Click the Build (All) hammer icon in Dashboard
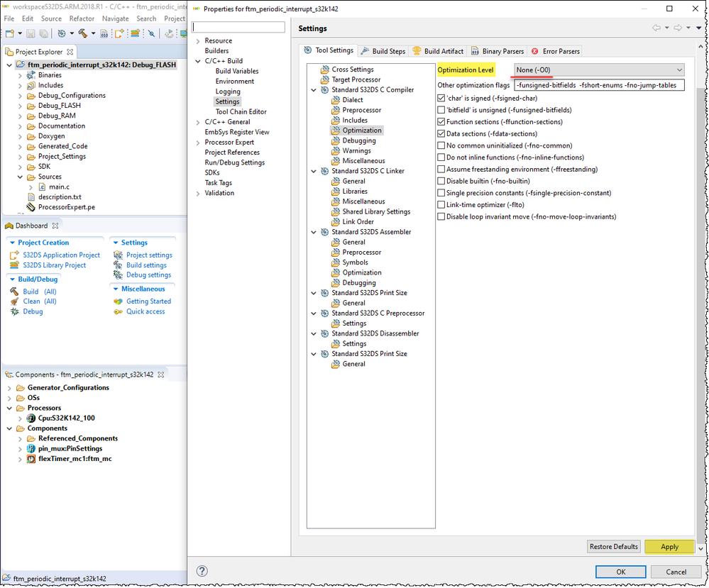This screenshot has height=588, width=709. coord(14,292)
